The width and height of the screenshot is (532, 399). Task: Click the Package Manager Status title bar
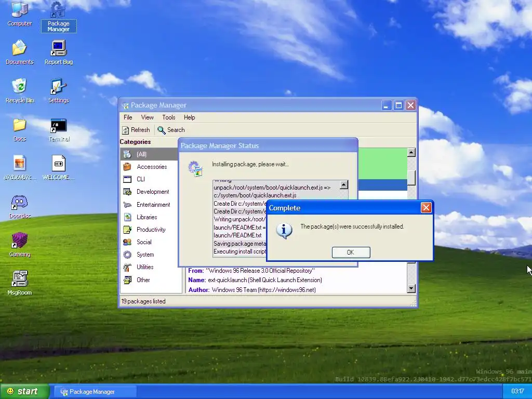pyautogui.click(x=268, y=145)
